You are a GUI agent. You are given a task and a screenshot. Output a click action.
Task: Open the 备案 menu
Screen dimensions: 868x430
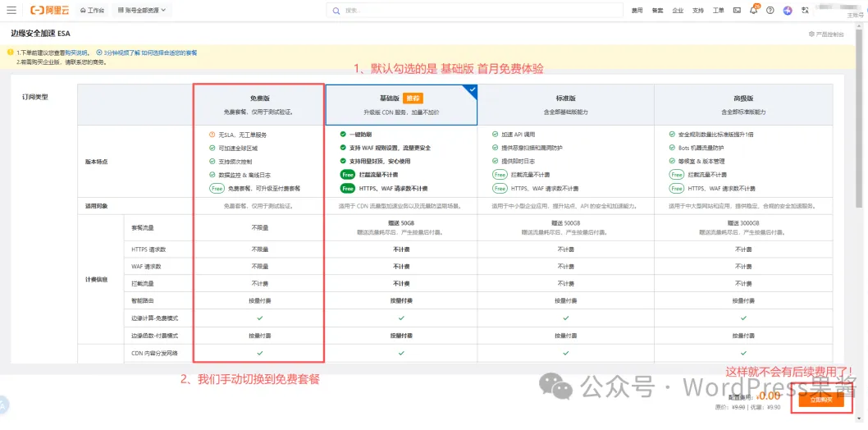(x=657, y=10)
